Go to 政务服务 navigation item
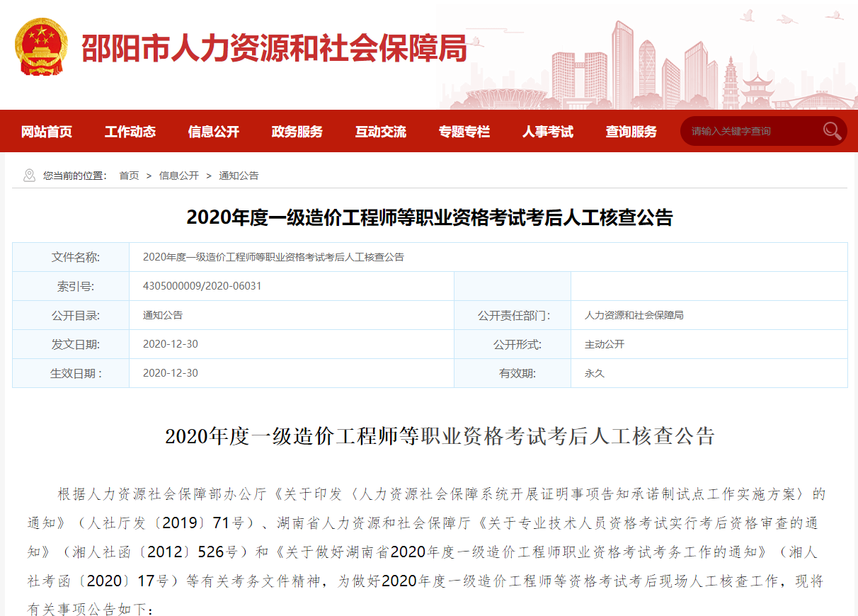This screenshot has height=616, width=858. click(297, 132)
